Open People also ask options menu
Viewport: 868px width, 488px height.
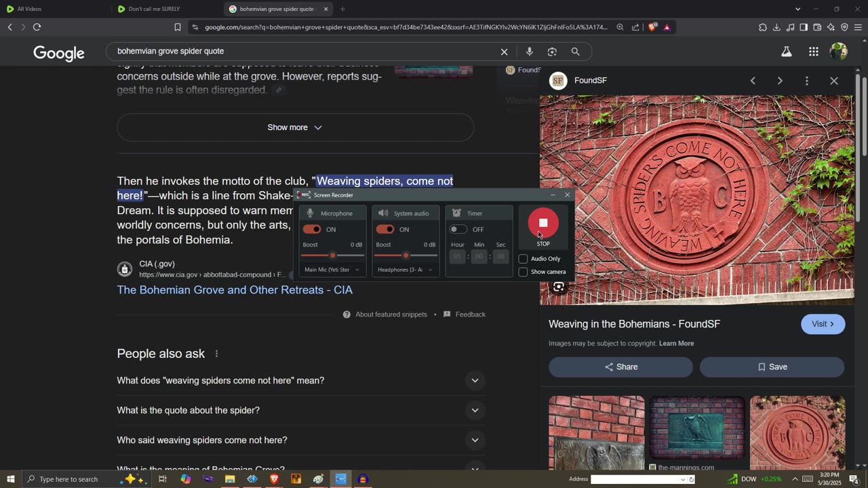[217, 354]
